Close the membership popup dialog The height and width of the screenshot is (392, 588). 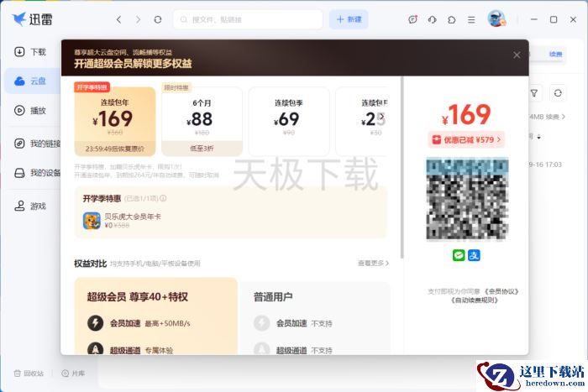[x=517, y=55]
